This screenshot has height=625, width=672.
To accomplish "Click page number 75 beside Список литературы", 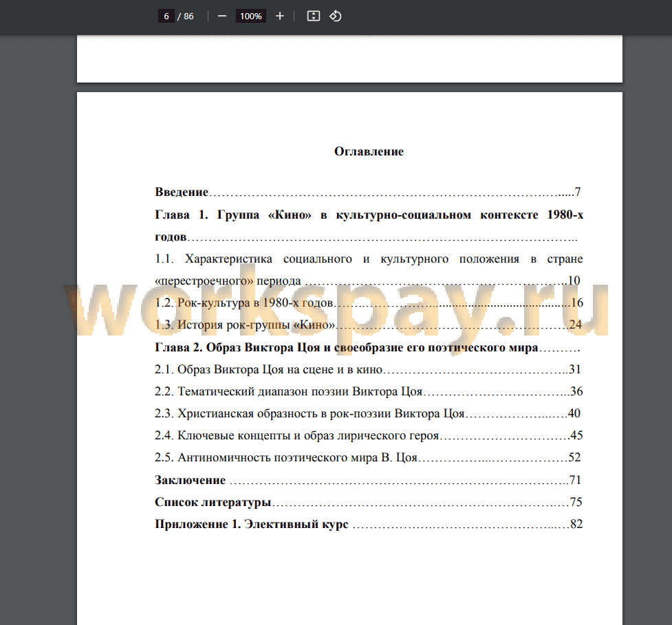I will 576,502.
